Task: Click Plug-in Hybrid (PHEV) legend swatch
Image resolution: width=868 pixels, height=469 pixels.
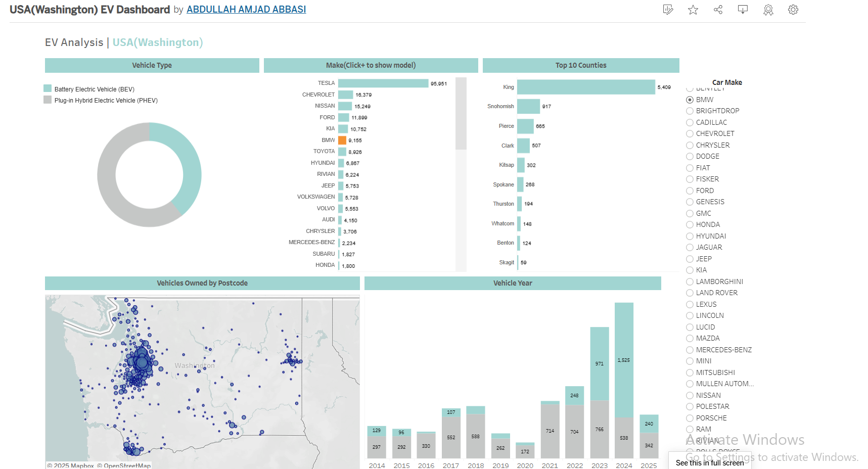Action: [48, 100]
